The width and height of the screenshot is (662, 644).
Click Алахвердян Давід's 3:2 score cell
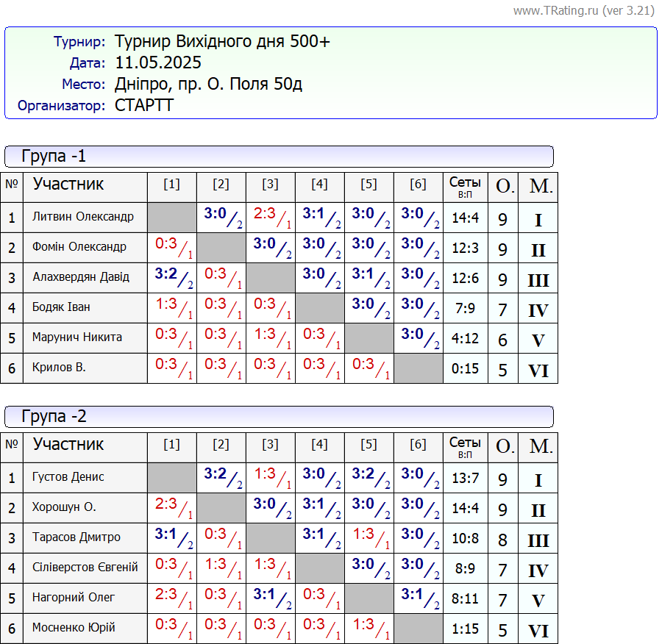click(x=171, y=277)
